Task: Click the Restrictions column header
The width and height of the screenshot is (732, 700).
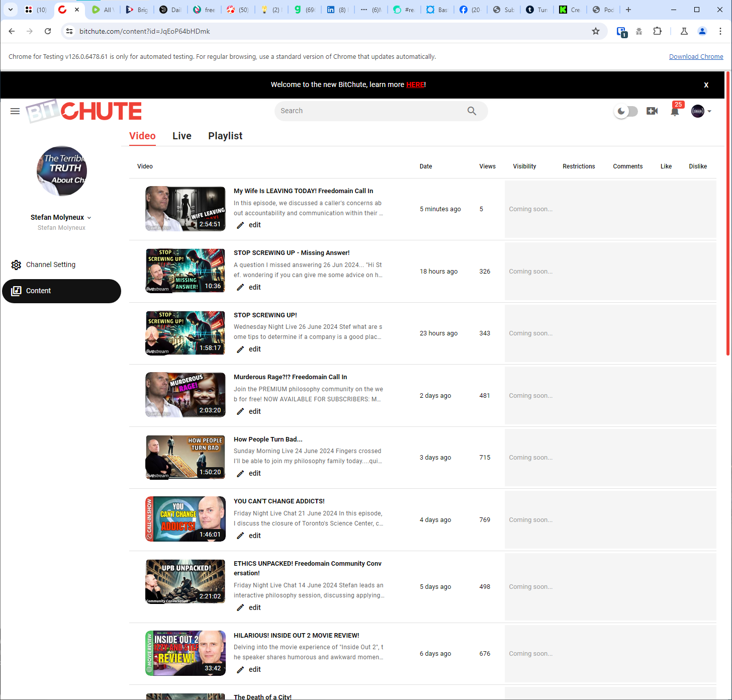Action: [579, 166]
